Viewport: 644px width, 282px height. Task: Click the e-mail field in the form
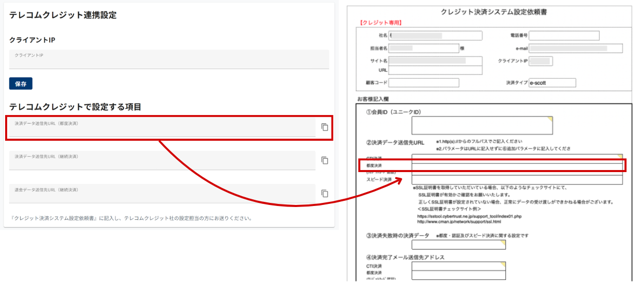tap(576, 48)
